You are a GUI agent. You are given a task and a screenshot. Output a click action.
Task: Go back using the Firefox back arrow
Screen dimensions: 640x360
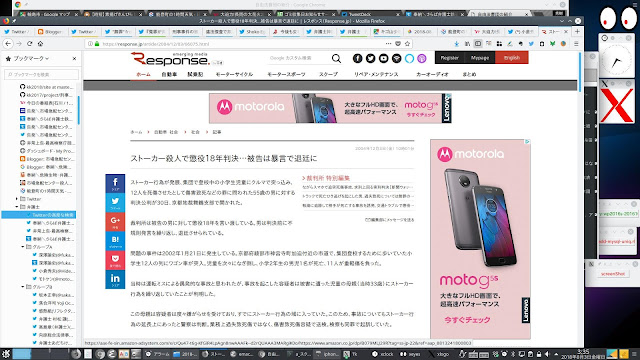tap(9, 44)
